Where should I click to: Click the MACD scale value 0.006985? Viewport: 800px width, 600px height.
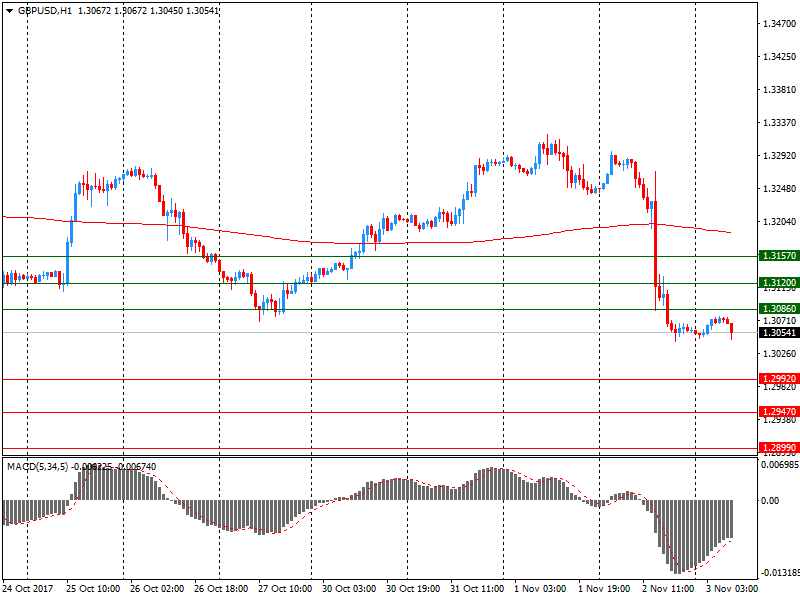pos(780,465)
